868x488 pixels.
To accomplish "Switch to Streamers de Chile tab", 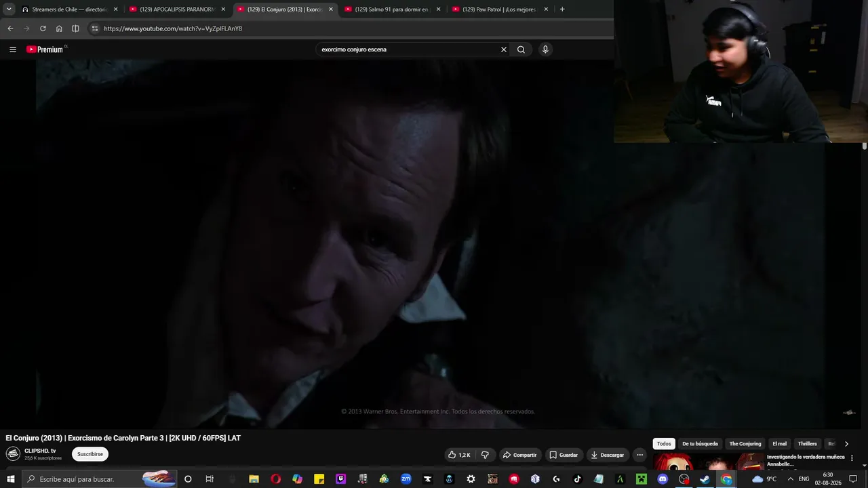I will click(x=70, y=9).
